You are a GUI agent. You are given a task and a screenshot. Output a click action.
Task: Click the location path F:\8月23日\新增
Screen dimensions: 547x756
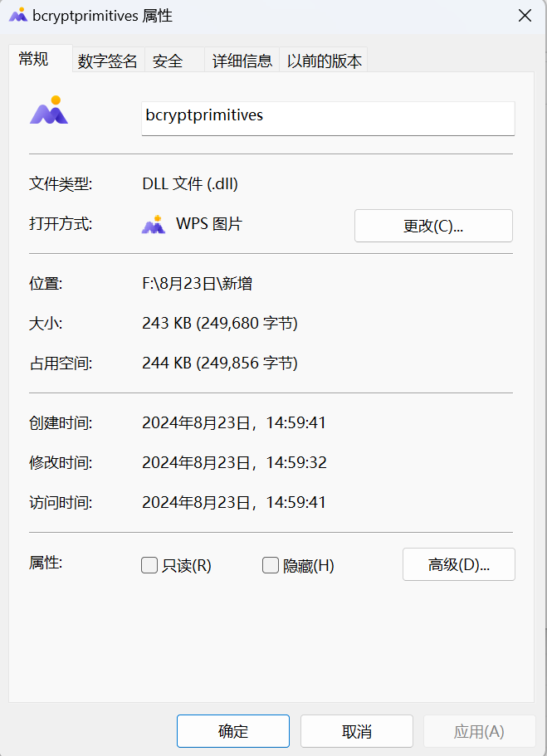(197, 284)
